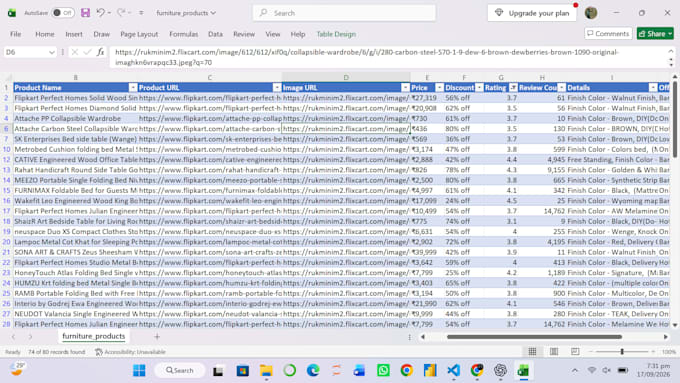Select the price cell ₹39,999
Viewport: 680px width, 383px height.
pyautogui.click(x=427, y=252)
